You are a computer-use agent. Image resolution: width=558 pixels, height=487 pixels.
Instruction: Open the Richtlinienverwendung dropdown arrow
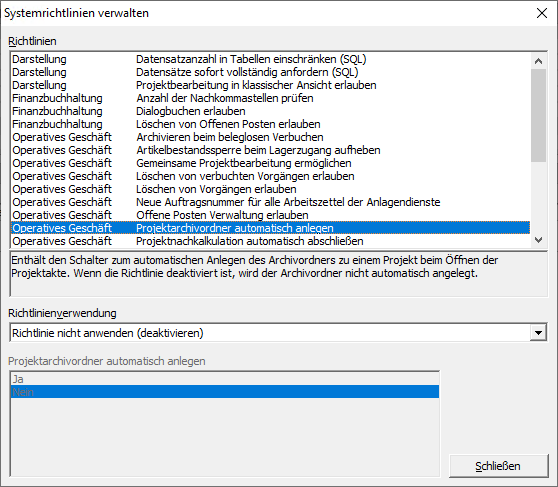click(x=538, y=333)
